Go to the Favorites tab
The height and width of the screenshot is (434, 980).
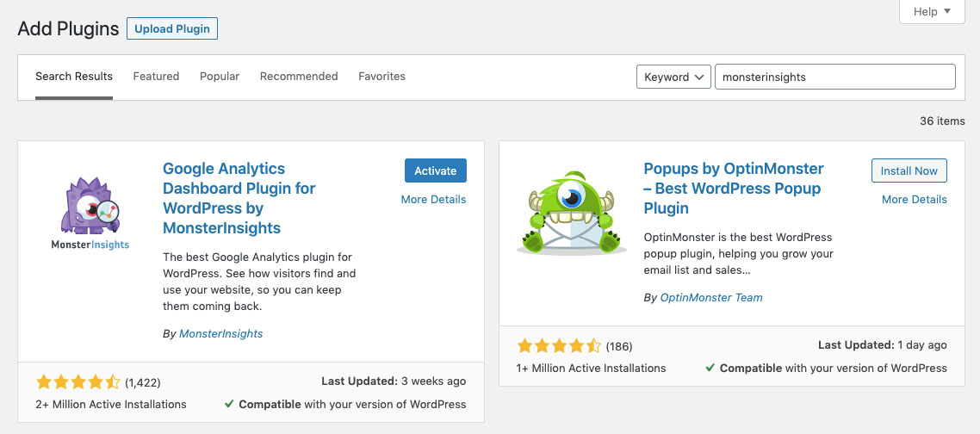[x=381, y=77]
